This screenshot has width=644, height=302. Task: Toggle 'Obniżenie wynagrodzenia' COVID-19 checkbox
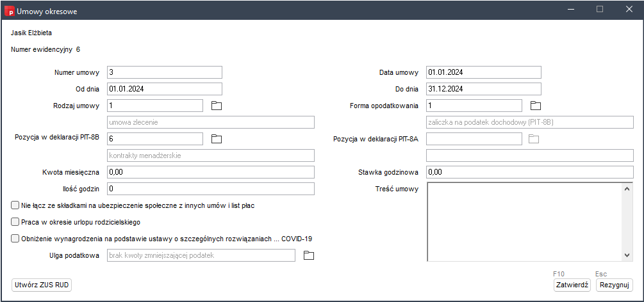point(15,239)
